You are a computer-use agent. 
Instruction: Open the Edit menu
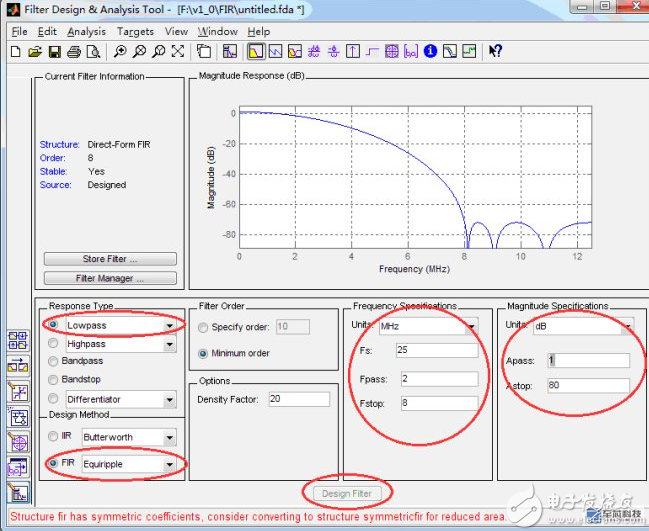coord(47,31)
